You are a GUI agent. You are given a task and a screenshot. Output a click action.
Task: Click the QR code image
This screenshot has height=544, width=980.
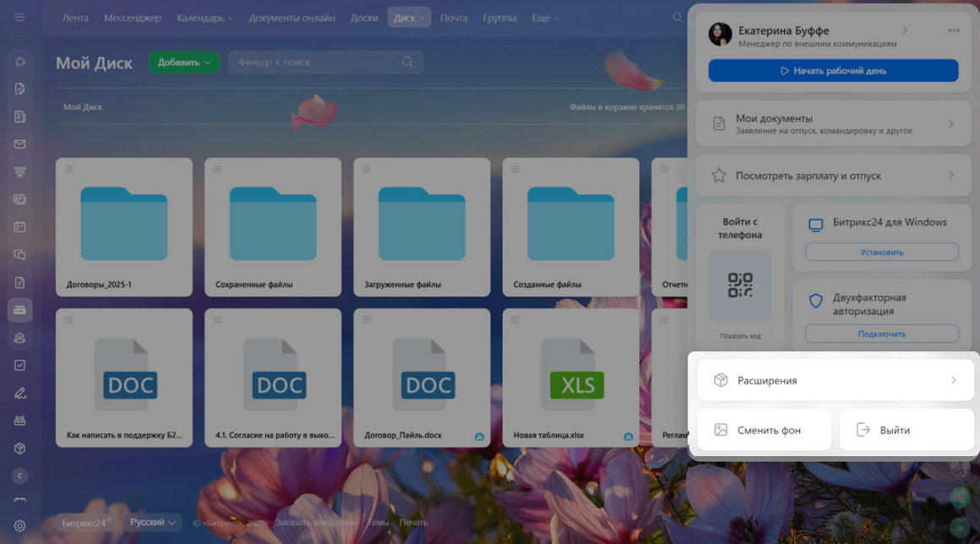pos(740,286)
